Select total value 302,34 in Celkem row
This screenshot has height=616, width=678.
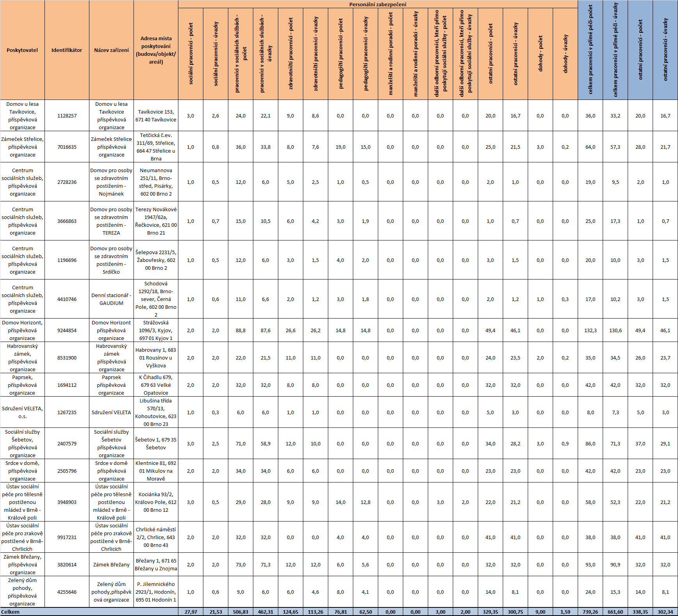pyautogui.click(x=665, y=612)
